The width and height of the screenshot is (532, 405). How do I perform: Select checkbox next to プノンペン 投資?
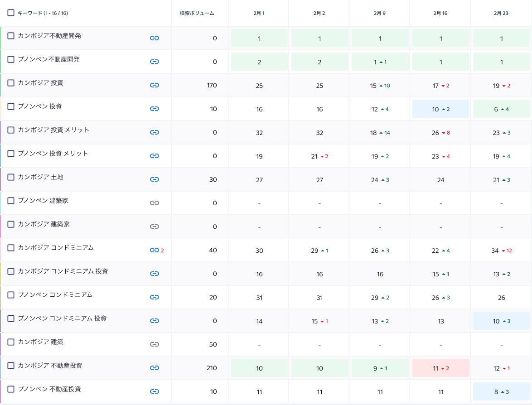click(11, 106)
